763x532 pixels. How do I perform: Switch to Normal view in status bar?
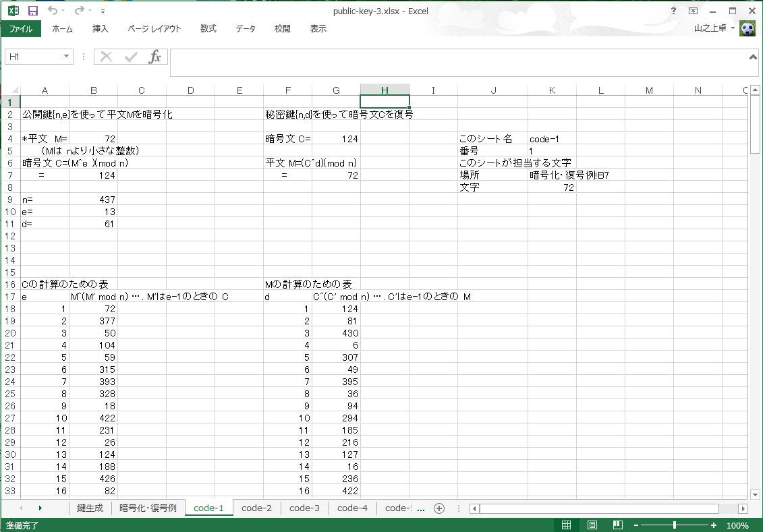tap(567, 525)
